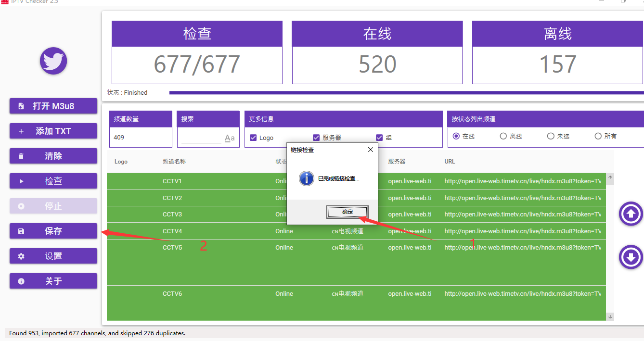This screenshot has width=644, height=341.
Task: Click the CN电视频道 group of CCTV6
Action: [x=348, y=294]
